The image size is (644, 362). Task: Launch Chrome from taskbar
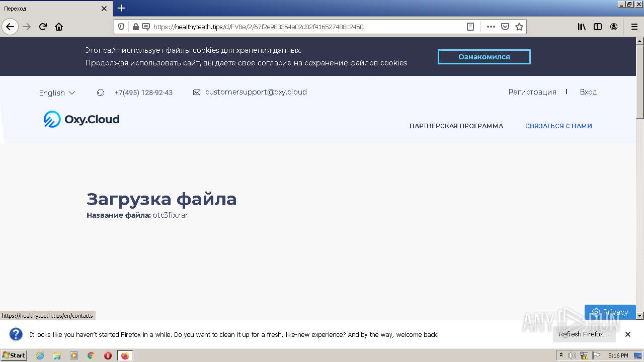coord(91,355)
